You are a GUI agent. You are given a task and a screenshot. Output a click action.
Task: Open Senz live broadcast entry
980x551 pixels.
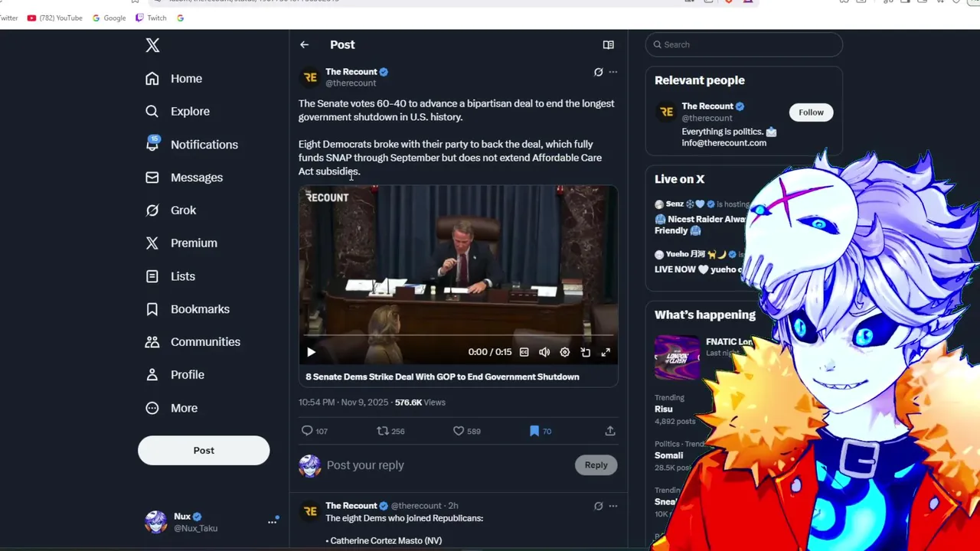pos(701,217)
